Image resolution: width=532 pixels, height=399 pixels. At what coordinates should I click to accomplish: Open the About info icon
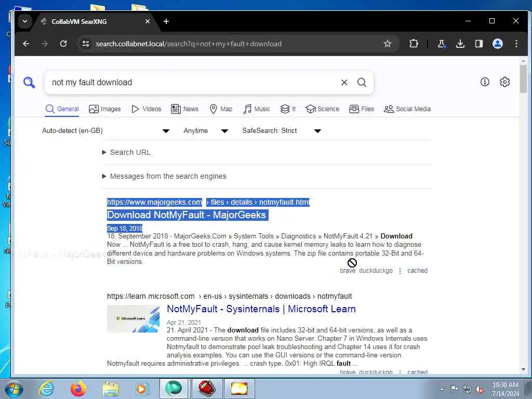click(485, 82)
